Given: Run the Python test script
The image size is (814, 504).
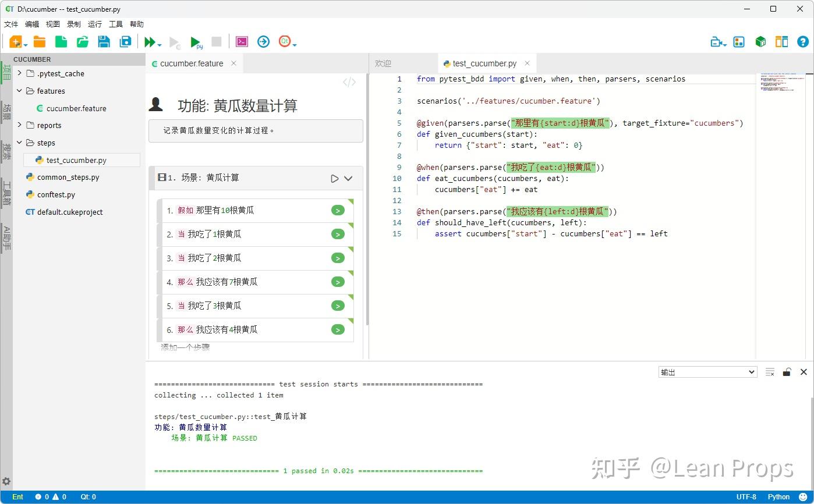Looking at the screenshot, I should pos(195,42).
